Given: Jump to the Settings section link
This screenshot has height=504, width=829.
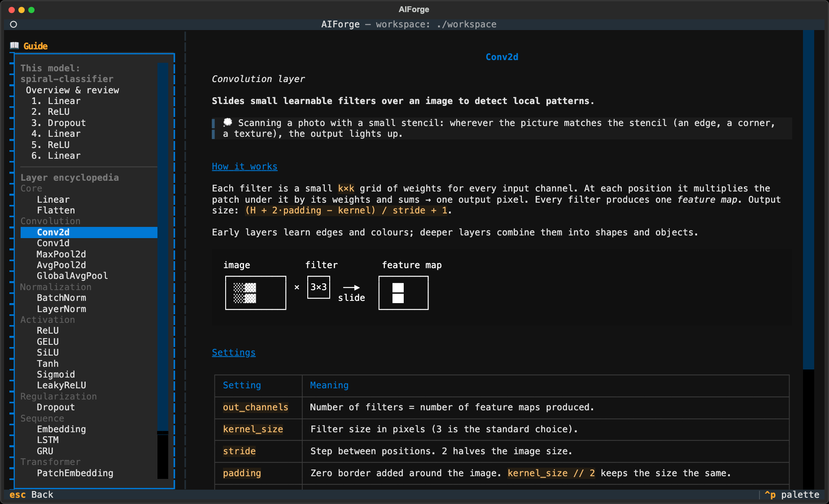Looking at the screenshot, I should coord(234,352).
